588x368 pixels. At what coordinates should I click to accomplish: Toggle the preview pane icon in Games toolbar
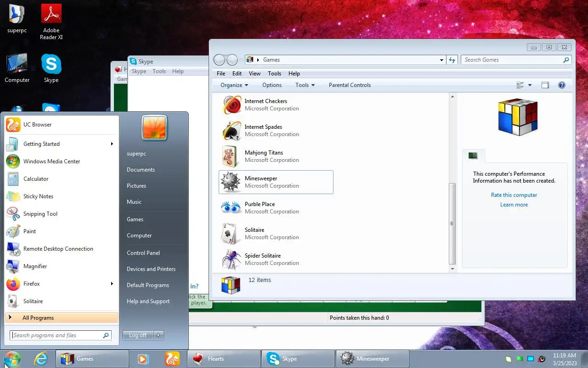point(545,85)
